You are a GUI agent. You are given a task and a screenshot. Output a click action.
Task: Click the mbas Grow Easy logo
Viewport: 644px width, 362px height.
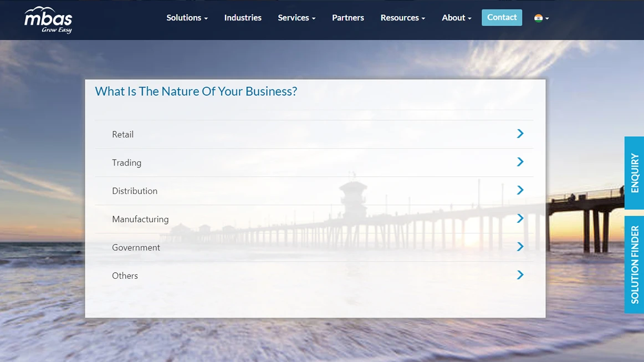(48, 20)
